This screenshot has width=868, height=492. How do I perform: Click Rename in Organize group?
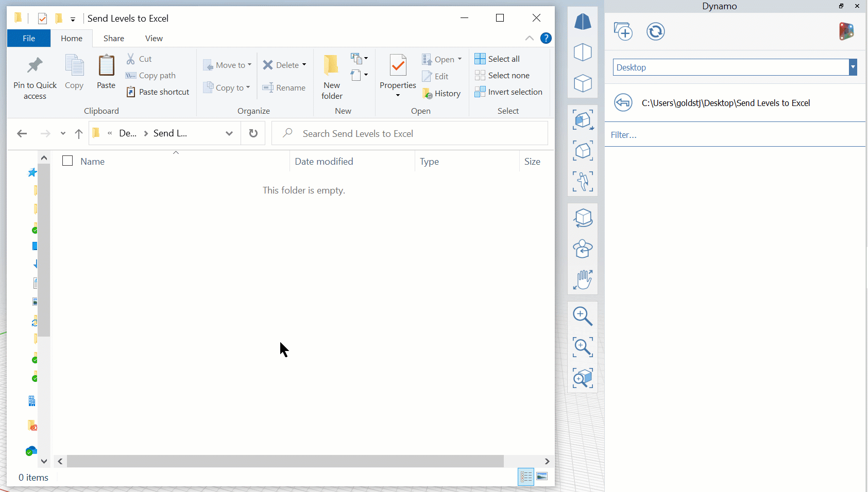(x=284, y=87)
